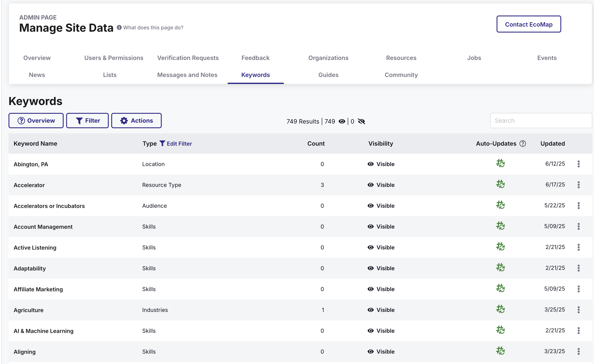The image size is (594, 364).
Task: Toggle visibility of Agriculture keyword
Action: pos(381,310)
